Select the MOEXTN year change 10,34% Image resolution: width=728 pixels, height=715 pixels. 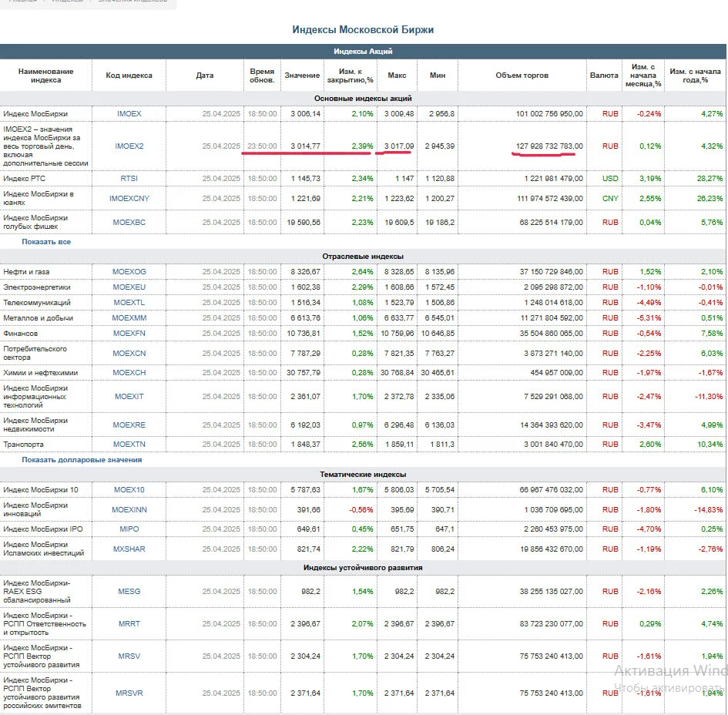coord(710,445)
